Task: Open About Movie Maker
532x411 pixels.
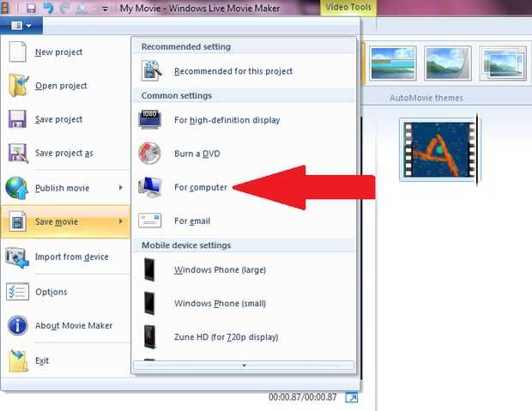Action: [x=66, y=325]
